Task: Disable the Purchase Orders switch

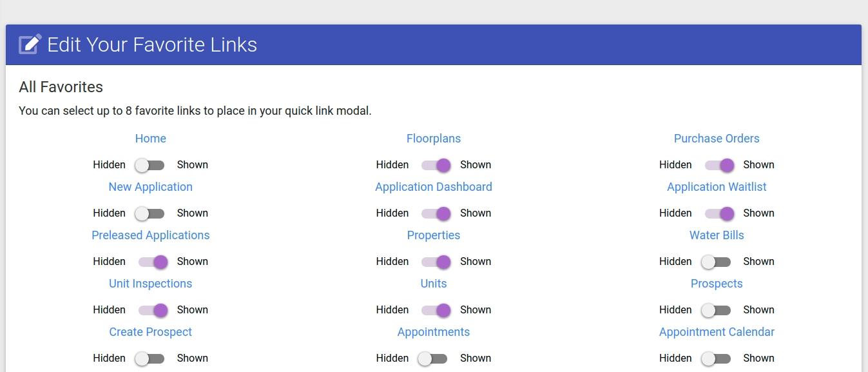Action: [719, 165]
